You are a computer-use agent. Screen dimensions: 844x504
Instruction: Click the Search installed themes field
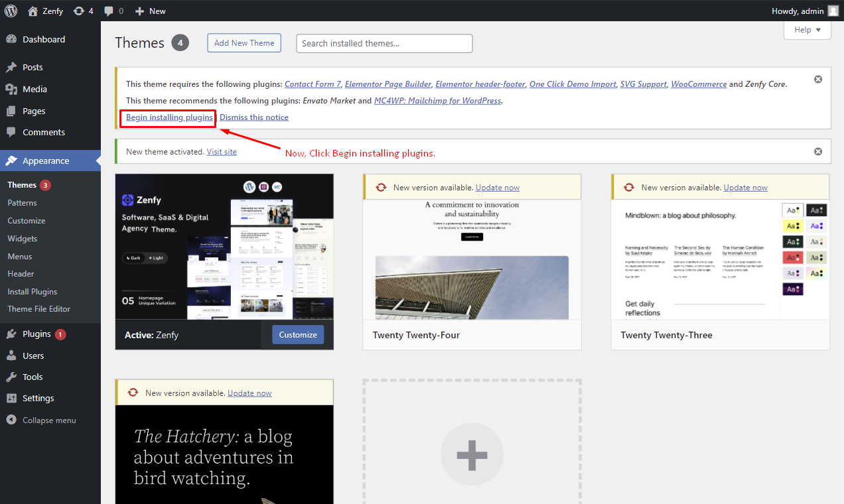384,44
